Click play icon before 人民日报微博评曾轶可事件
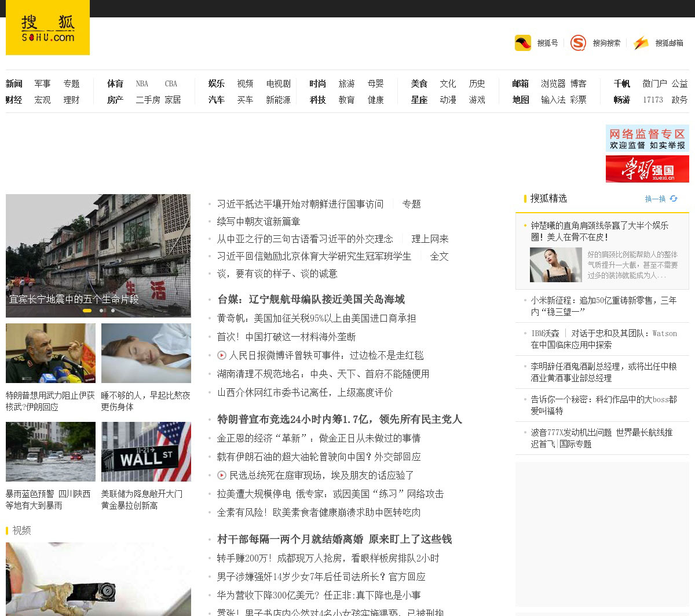 [222, 355]
